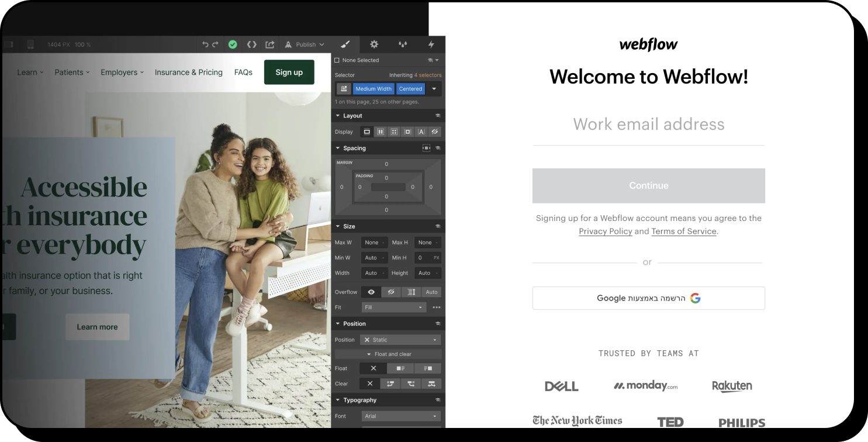The height and width of the screenshot is (442, 868).
Task: Click Insurance & Pricing nav item
Action: pos(188,72)
